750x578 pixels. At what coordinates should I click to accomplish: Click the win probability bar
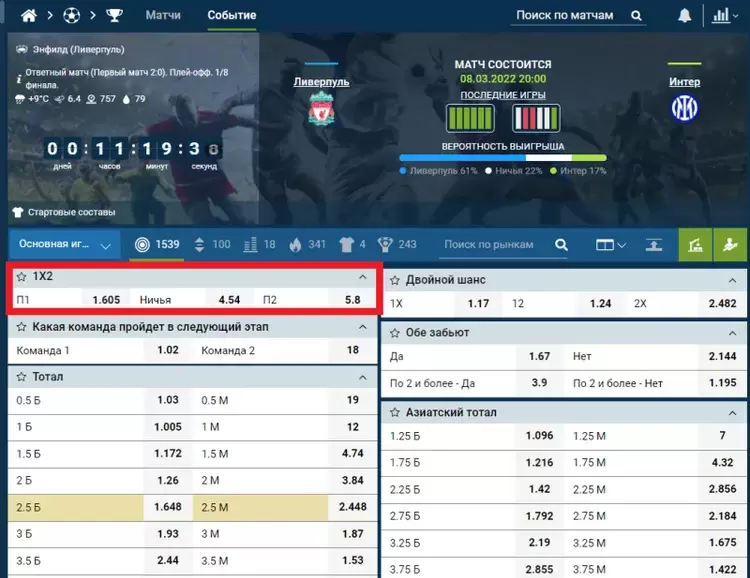503,158
